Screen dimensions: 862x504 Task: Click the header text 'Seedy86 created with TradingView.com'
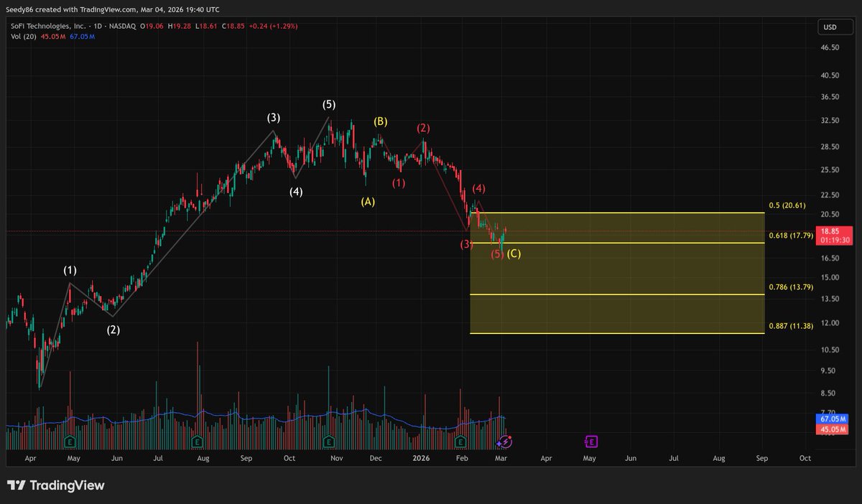(x=73, y=9)
